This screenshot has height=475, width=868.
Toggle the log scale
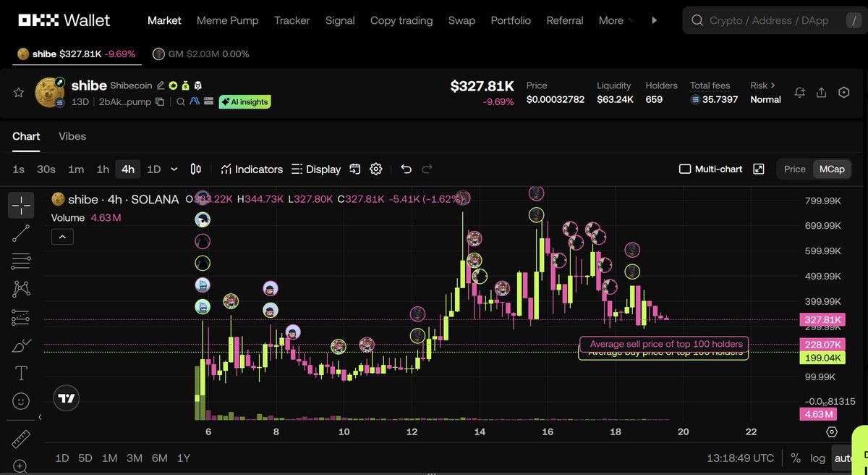tap(817, 458)
